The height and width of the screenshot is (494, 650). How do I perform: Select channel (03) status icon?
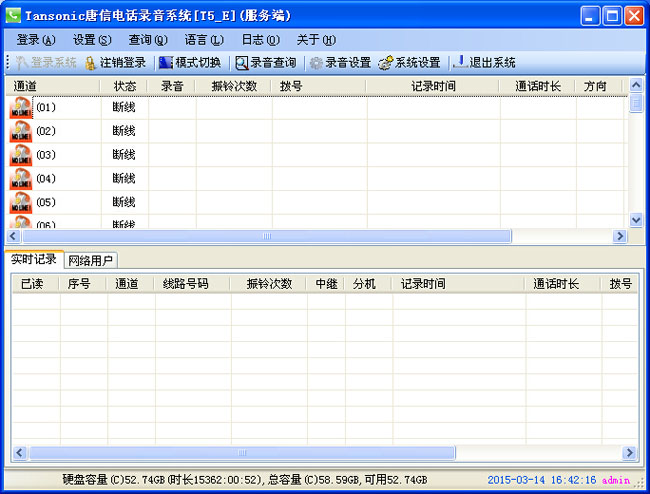point(21,156)
